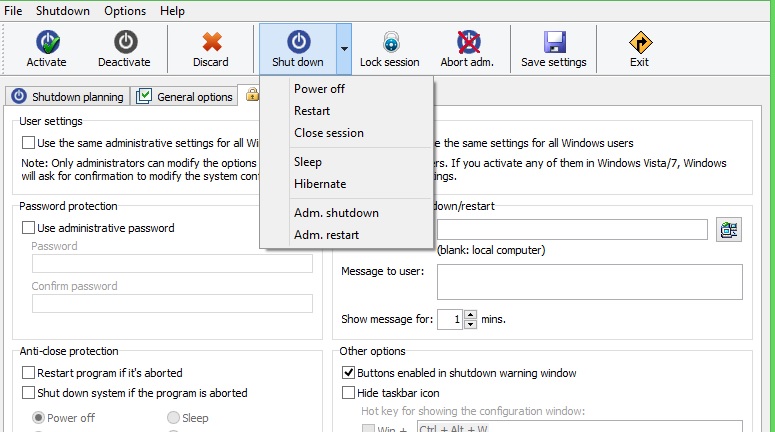This screenshot has width=775, height=432.
Task: Enable Restart program if it's aborted
Action: coord(28,372)
